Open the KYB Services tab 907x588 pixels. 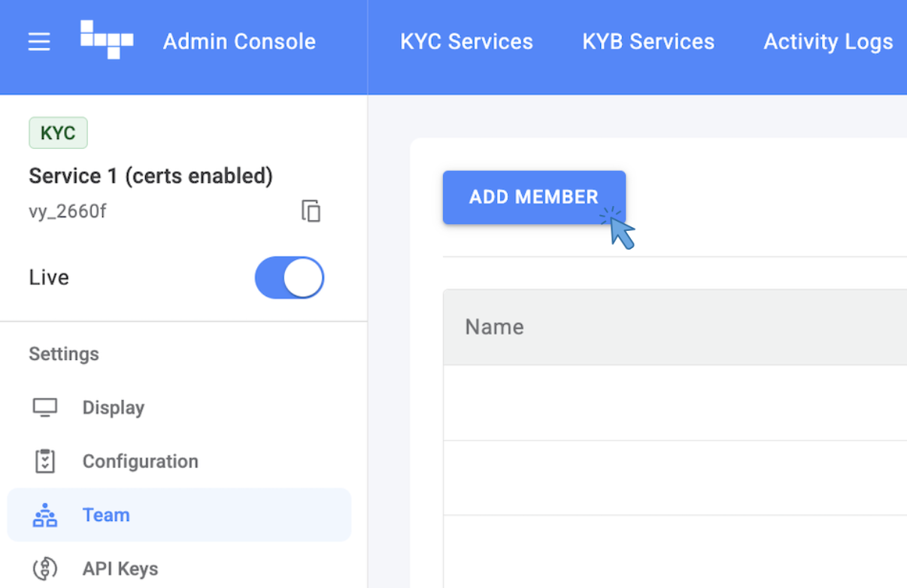pos(648,42)
